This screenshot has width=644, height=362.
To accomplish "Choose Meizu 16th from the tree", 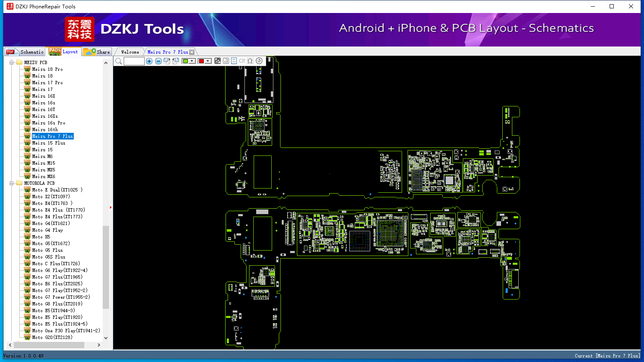I will [x=45, y=129].
